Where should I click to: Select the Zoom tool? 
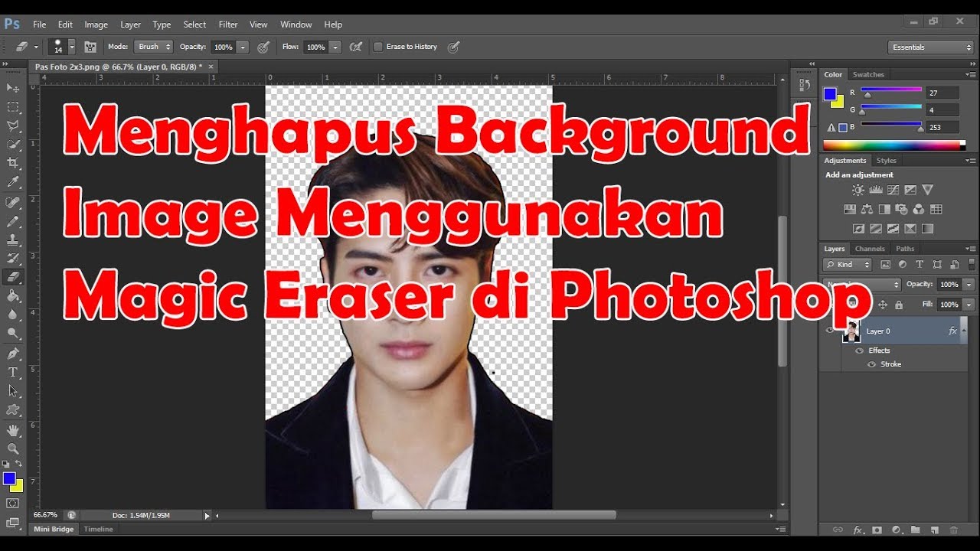[x=13, y=449]
